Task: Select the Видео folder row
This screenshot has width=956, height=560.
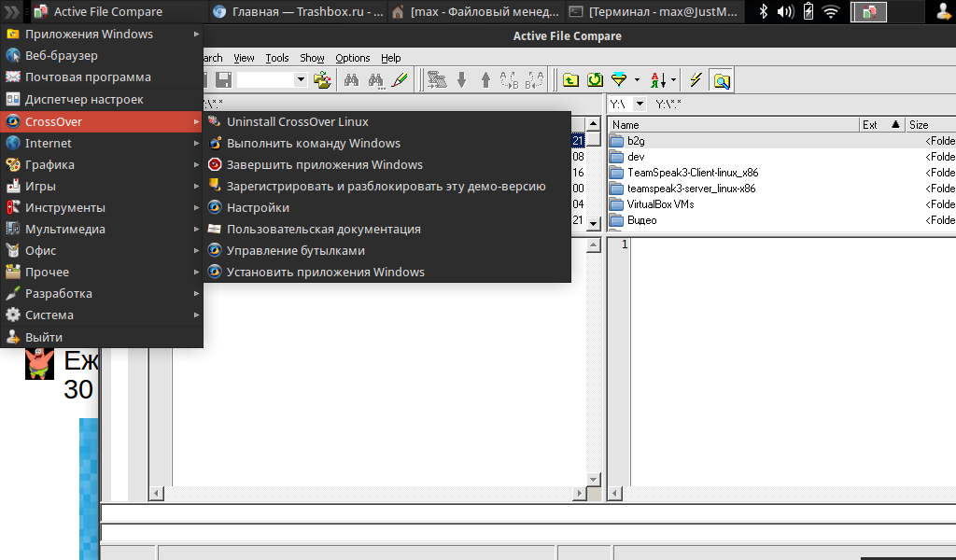Action: (782, 220)
